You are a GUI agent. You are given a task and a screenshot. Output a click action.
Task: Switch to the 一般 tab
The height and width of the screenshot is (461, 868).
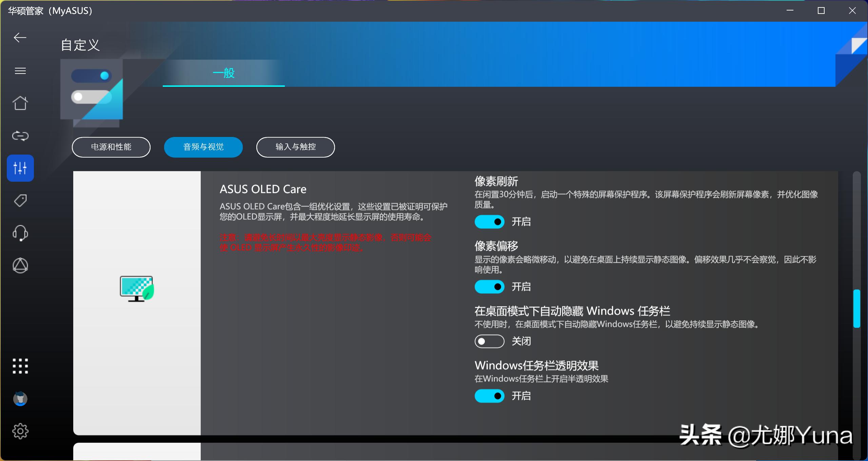point(223,73)
